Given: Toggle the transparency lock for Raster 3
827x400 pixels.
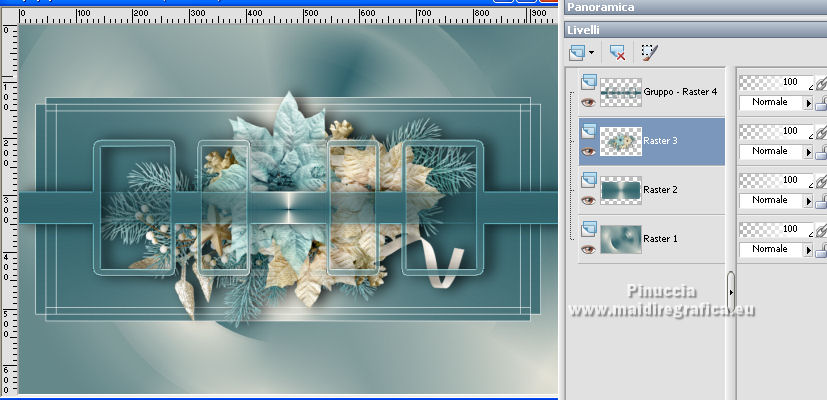Looking at the screenshot, I should click(821, 152).
